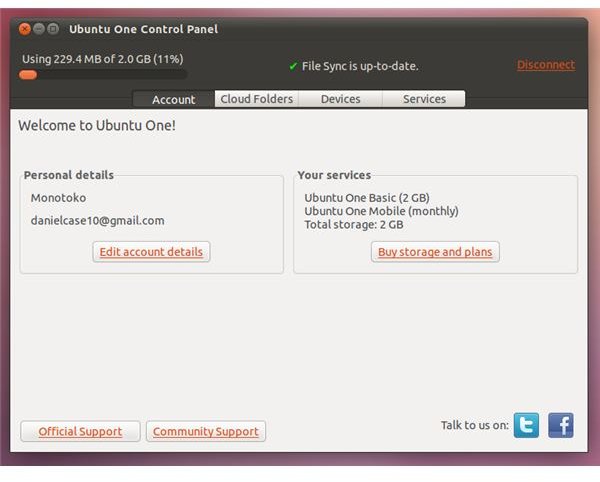The image size is (600, 482).
Task: Click 'Ubuntu One Basic (2 GB)' service line
Action: (367, 198)
